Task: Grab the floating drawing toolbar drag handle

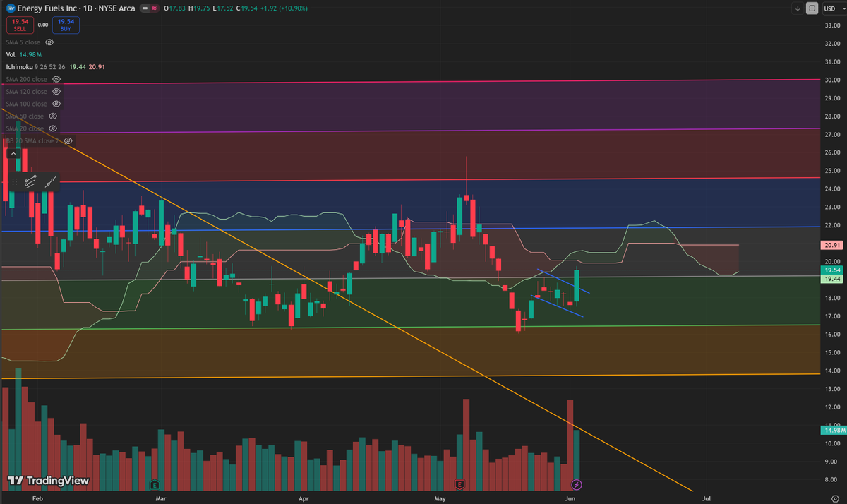Action: pyautogui.click(x=14, y=182)
